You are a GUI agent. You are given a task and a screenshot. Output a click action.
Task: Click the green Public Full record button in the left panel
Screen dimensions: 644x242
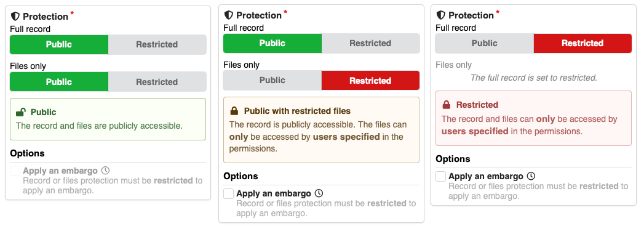coord(59,44)
